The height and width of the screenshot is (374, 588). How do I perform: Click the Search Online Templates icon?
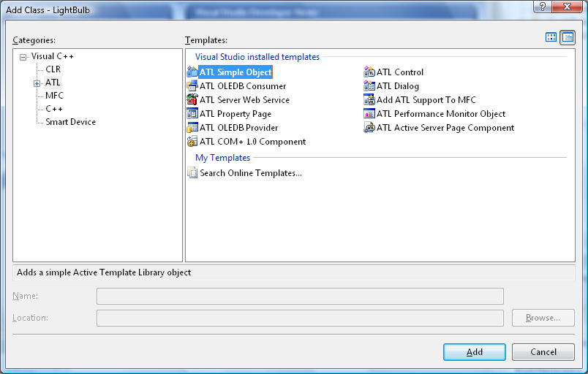click(x=192, y=172)
